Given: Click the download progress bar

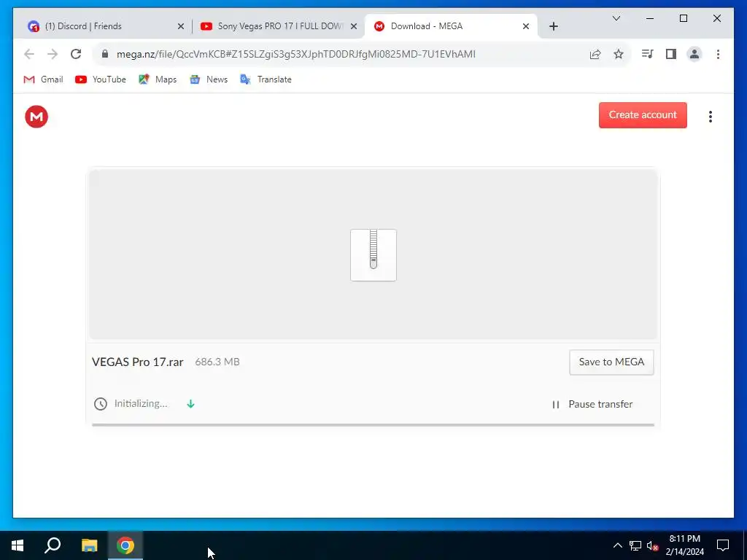Looking at the screenshot, I should [373, 425].
